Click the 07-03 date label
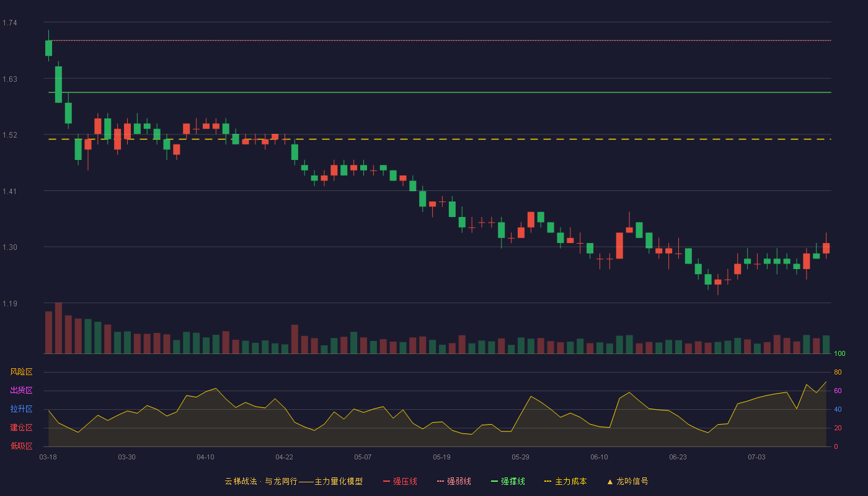 coord(756,457)
